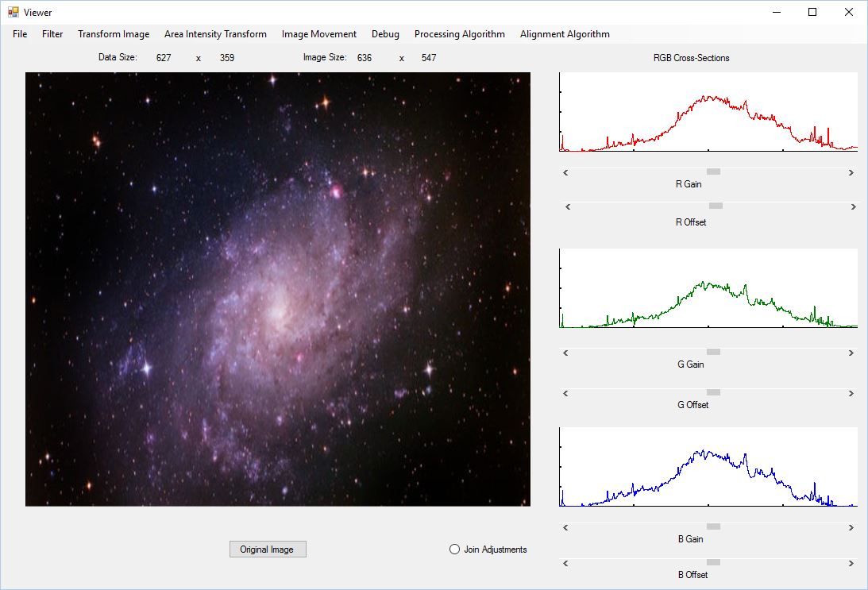
Task: Click the G Offset label
Action: pos(693,405)
